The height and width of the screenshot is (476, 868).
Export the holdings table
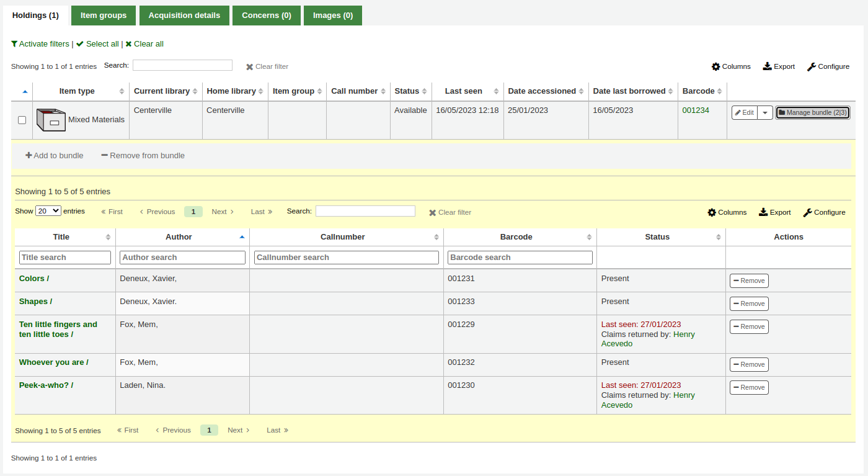click(778, 66)
